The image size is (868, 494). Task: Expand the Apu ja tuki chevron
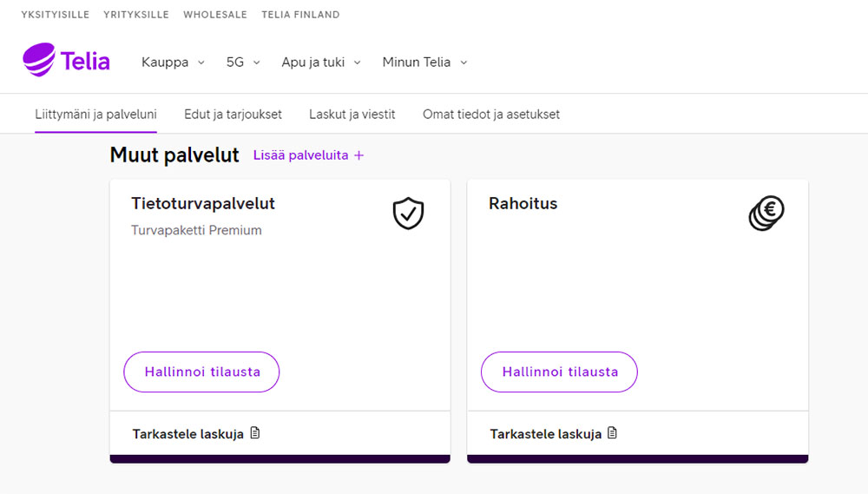[x=357, y=63]
